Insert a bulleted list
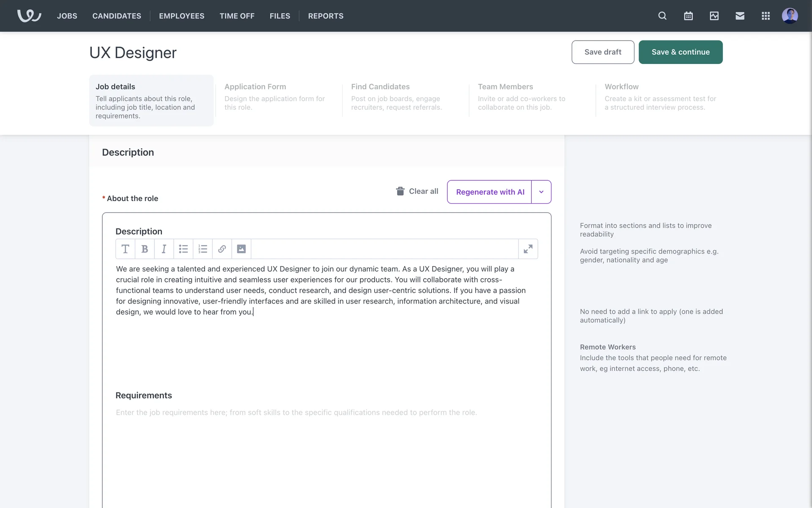Image resolution: width=812 pixels, height=508 pixels. pyautogui.click(x=183, y=249)
